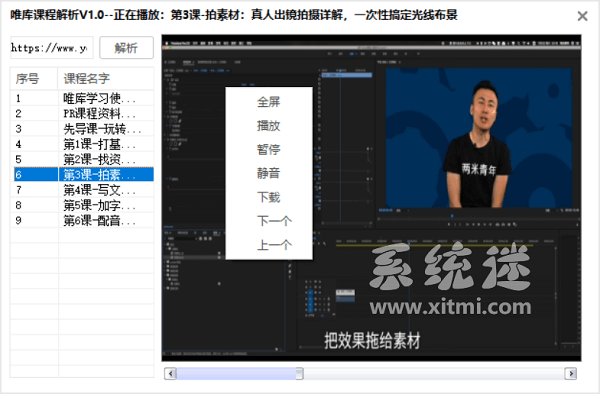The width and height of the screenshot is (600, 394).
Task: Open course row 4 第1课-打基
Action: coord(82,144)
